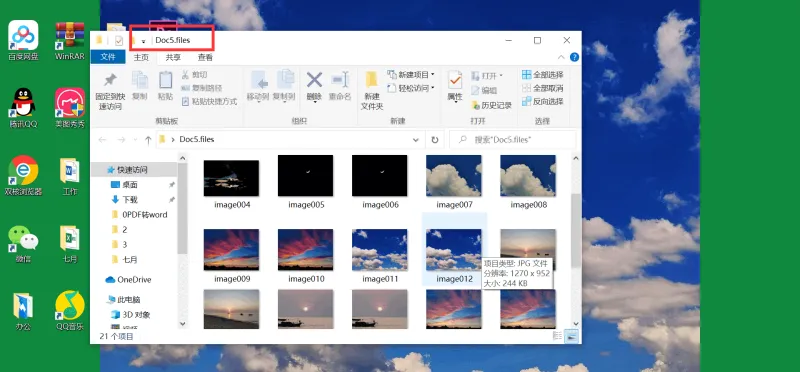
Task: Select 快速访问 in navigation pane
Action: [134, 169]
